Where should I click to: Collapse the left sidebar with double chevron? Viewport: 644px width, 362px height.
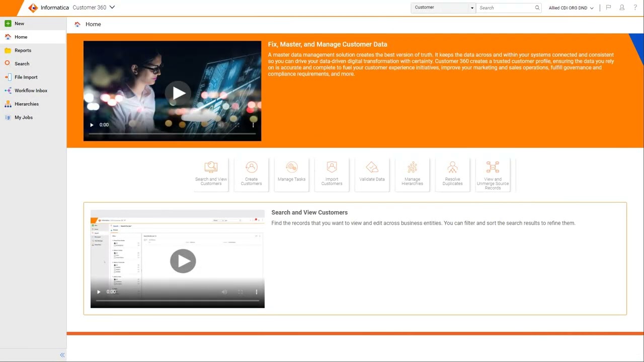(x=62, y=355)
